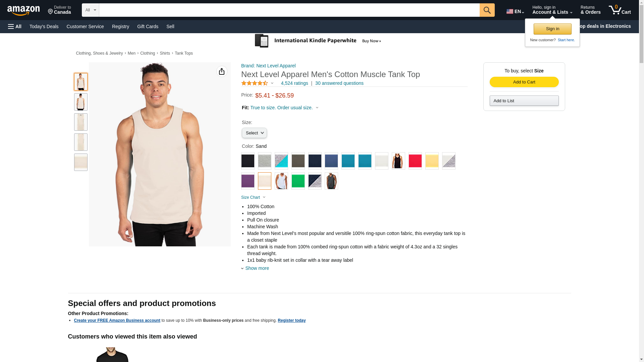Click the Amazon logo

23,10
